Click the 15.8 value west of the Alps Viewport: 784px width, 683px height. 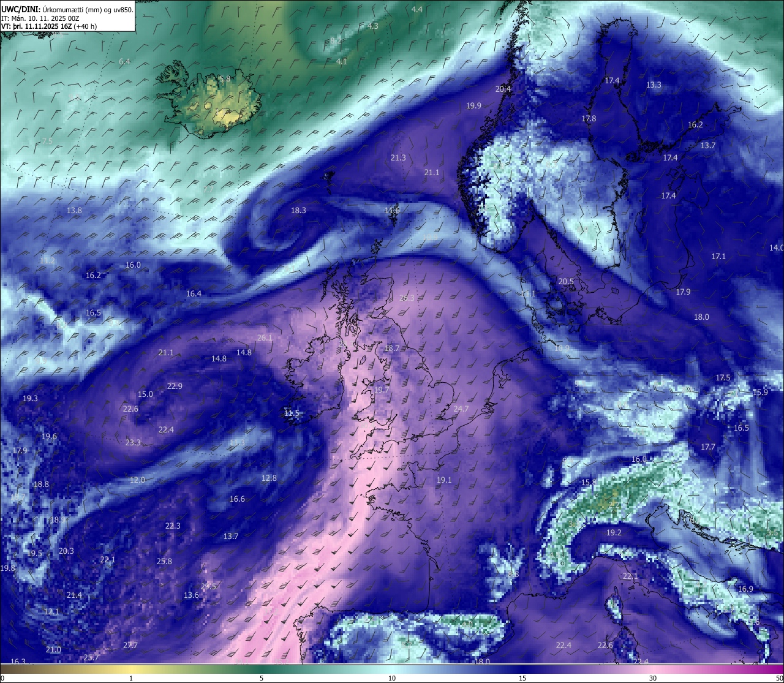coord(589,482)
